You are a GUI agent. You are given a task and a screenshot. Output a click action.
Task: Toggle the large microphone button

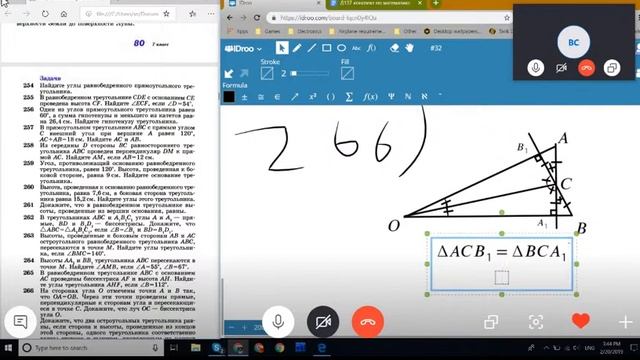[x=278, y=322]
